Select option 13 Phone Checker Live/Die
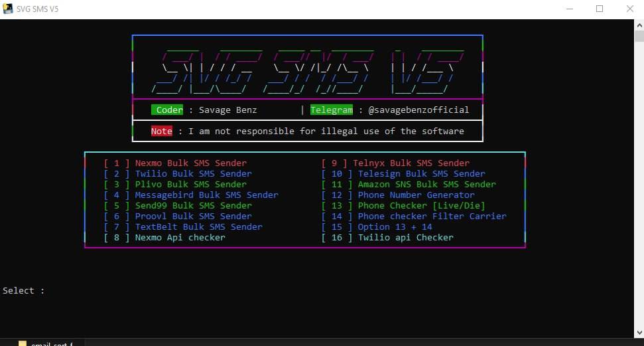The height and width of the screenshot is (346, 644). (x=403, y=206)
